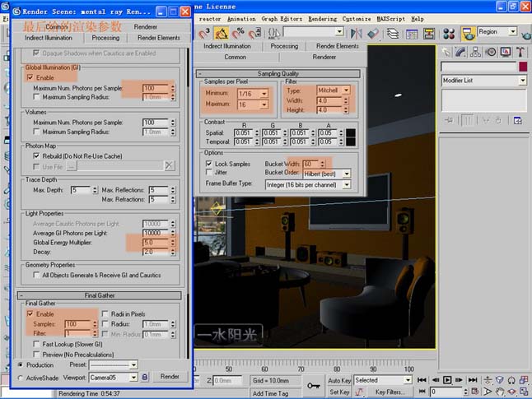This screenshot has width=532, height=399.
Task: Open the Preset dropdown
Action: [133, 364]
